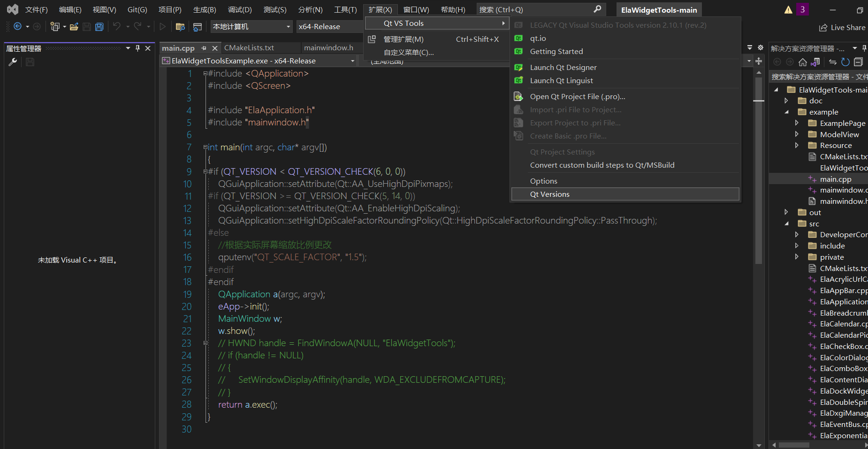The width and height of the screenshot is (868, 449).
Task: Collapse the src folder
Action: coord(786,224)
